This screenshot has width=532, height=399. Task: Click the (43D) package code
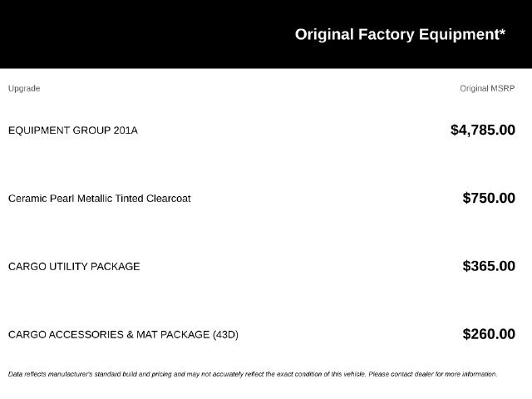pos(225,334)
